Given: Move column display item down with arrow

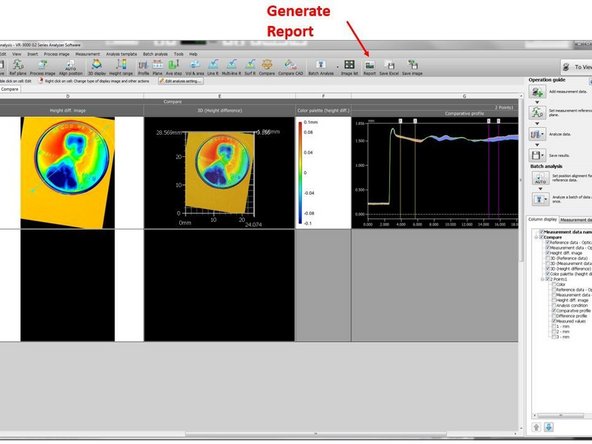Looking at the screenshot, I should (x=549, y=427).
